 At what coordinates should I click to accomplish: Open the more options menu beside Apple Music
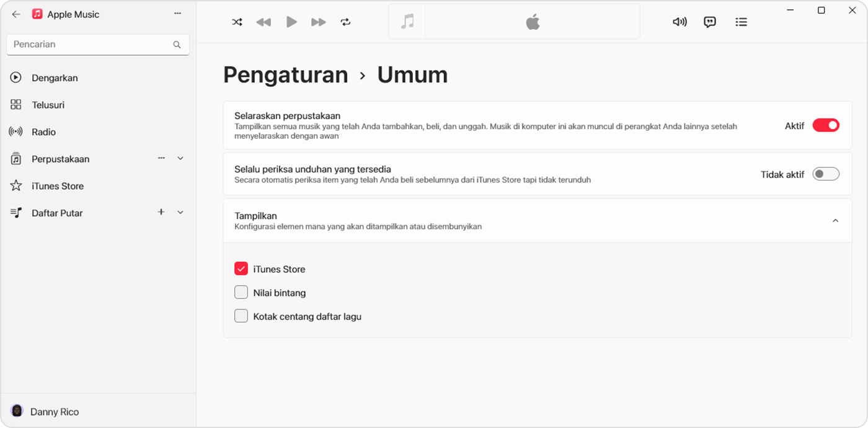(178, 14)
